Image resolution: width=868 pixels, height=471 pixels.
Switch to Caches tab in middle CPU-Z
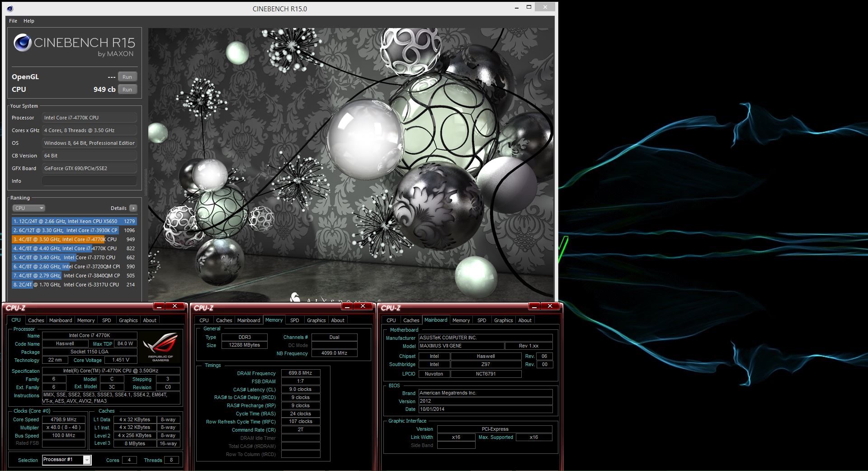point(224,320)
